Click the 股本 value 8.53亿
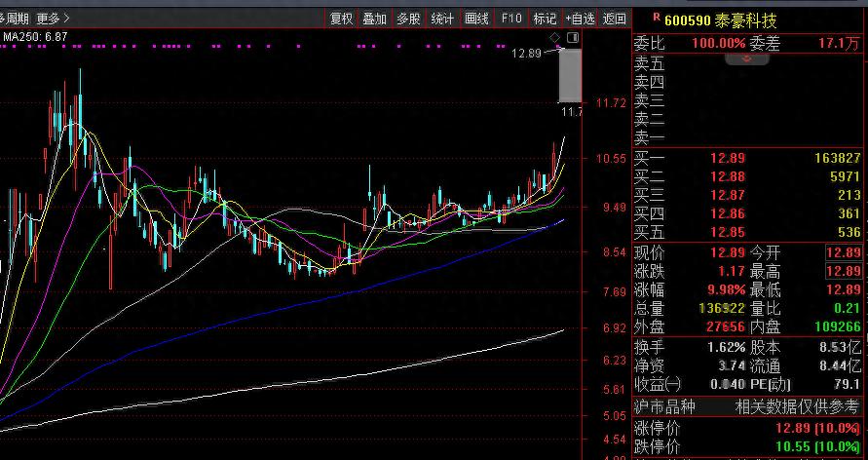 click(x=841, y=348)
